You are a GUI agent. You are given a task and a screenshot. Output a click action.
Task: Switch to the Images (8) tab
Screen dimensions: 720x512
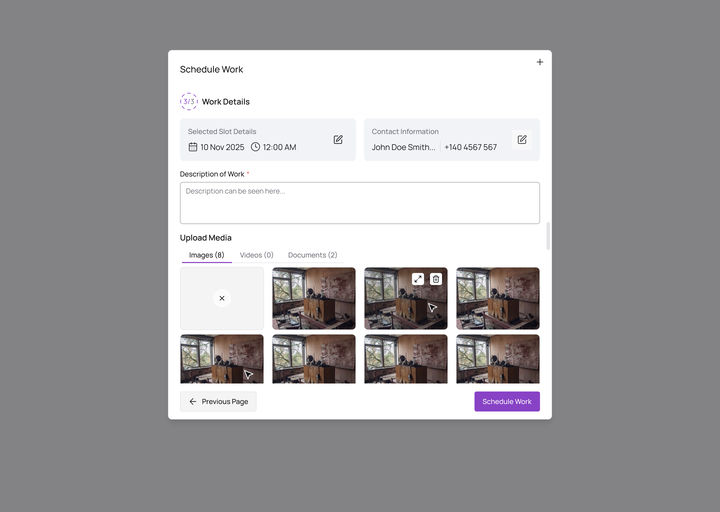point(207,255)
